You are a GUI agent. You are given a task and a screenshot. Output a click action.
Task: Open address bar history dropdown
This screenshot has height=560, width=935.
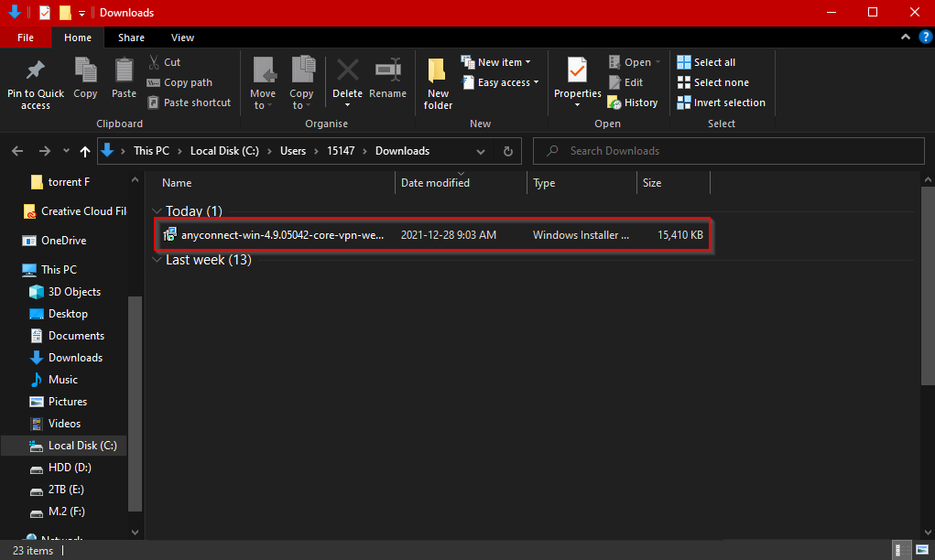click(481, 151)
